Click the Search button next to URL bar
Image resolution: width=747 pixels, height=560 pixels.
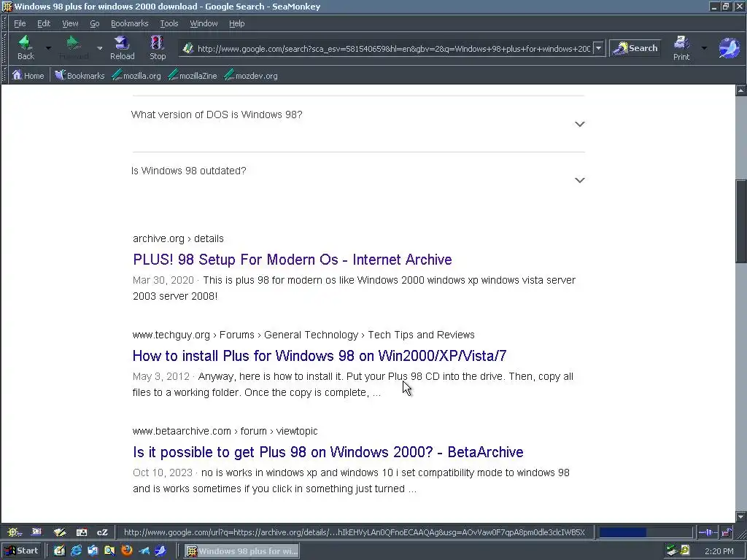coord(635,48)
